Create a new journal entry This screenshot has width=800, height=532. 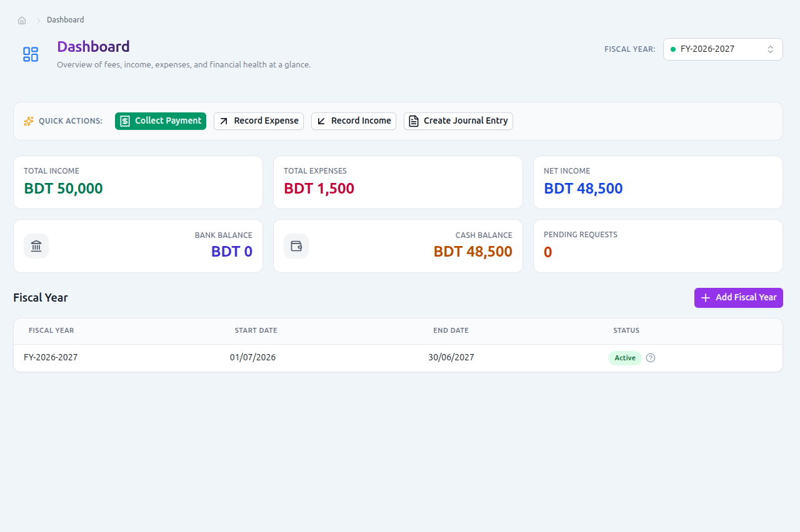458,121
